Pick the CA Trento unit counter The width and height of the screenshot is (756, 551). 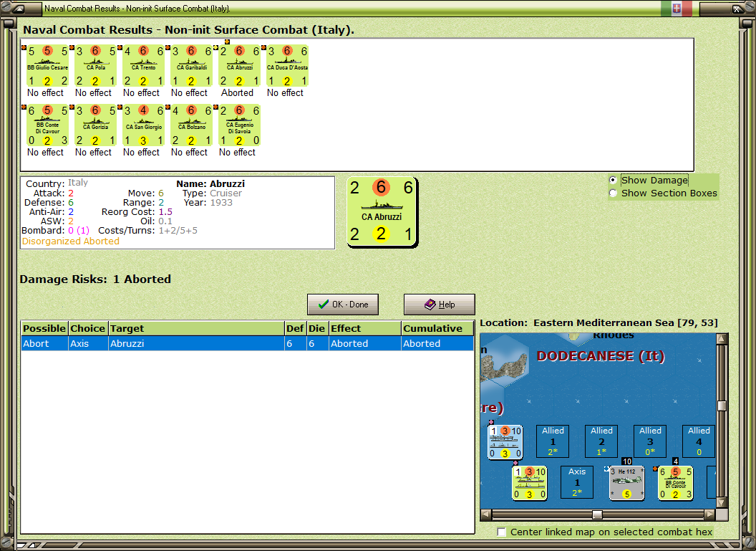(143, 66)
